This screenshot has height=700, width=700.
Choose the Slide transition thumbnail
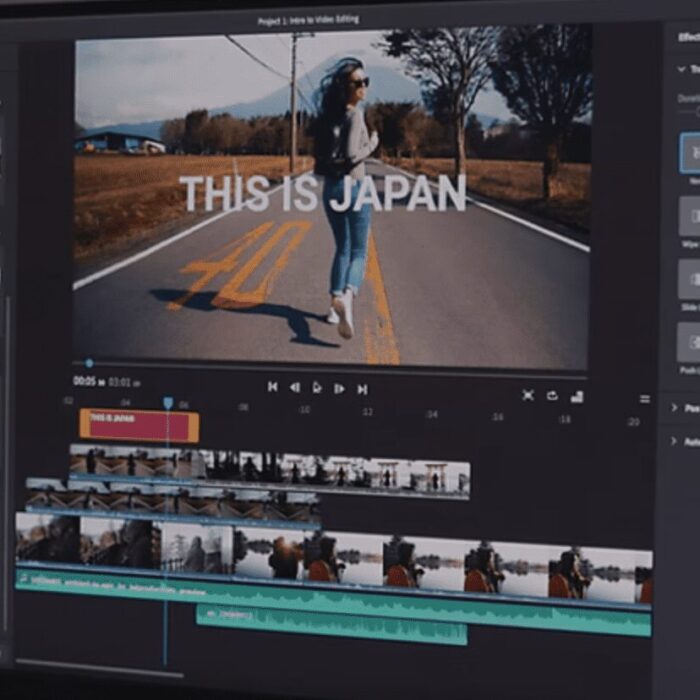point(689,279)
